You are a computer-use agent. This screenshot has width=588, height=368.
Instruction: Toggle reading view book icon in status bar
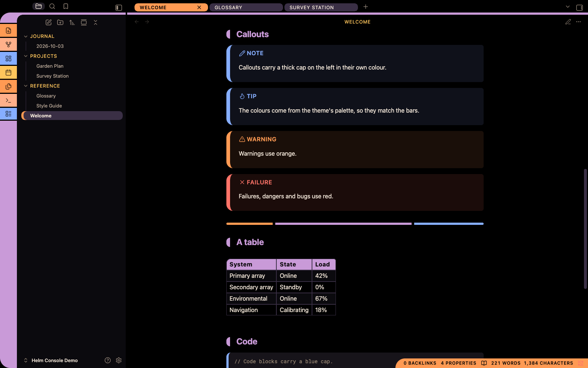(484, 363)
